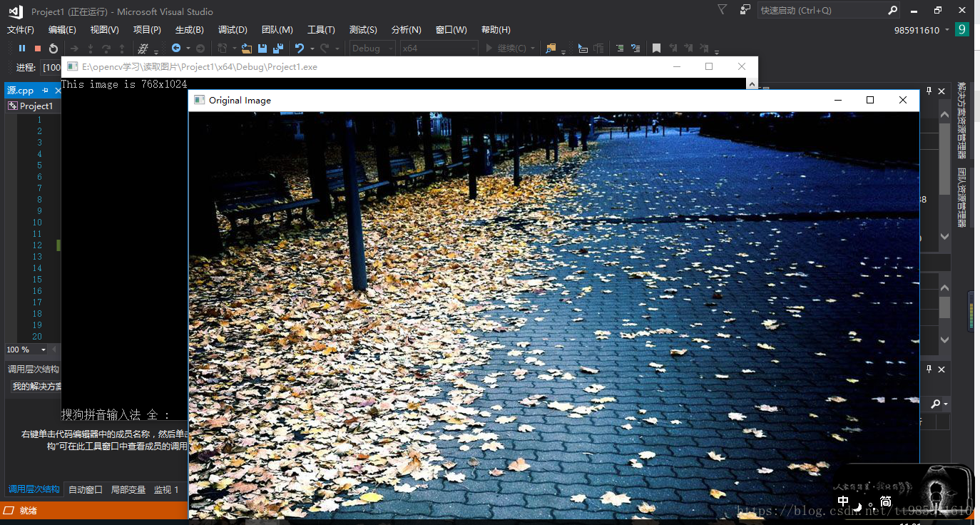Click the Show Next Statement arrow icon
980x525 pixels.
(x=74, y=49)
